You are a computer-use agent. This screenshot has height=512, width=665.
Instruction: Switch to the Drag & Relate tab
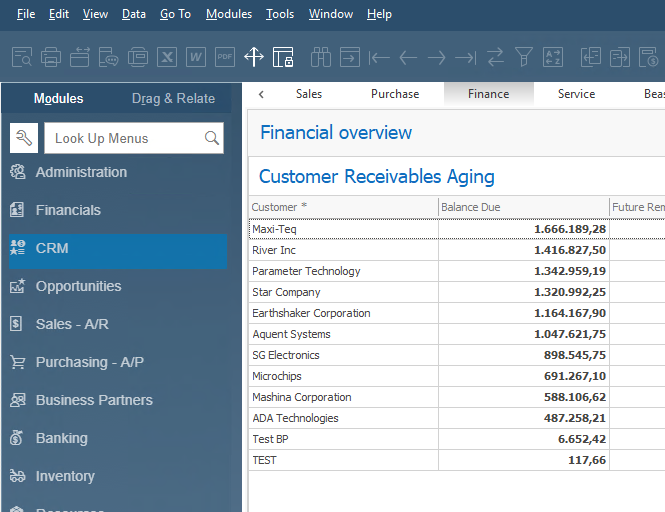coord(173,98)
